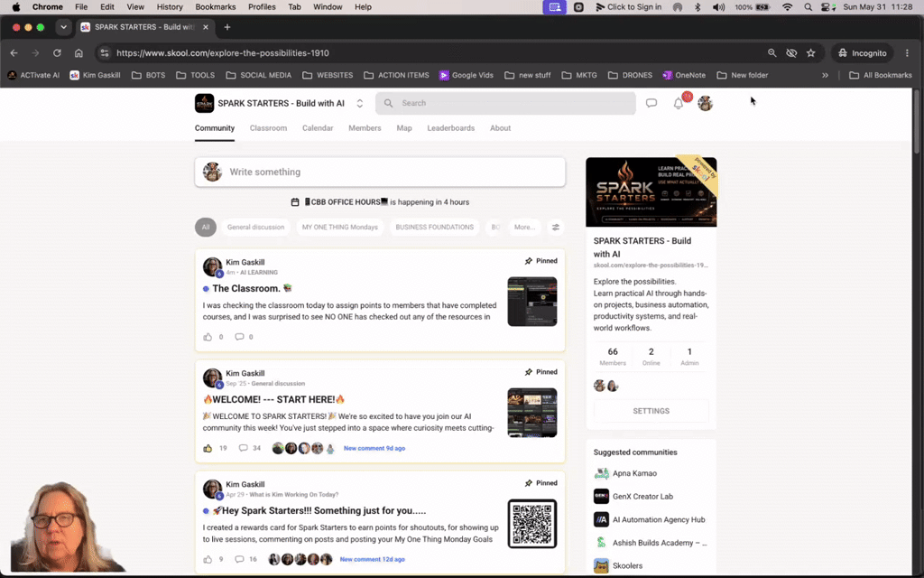Open the ACTION ITEMS bookmarks folder
Viewport: 924px width, 578px height.
397,76
